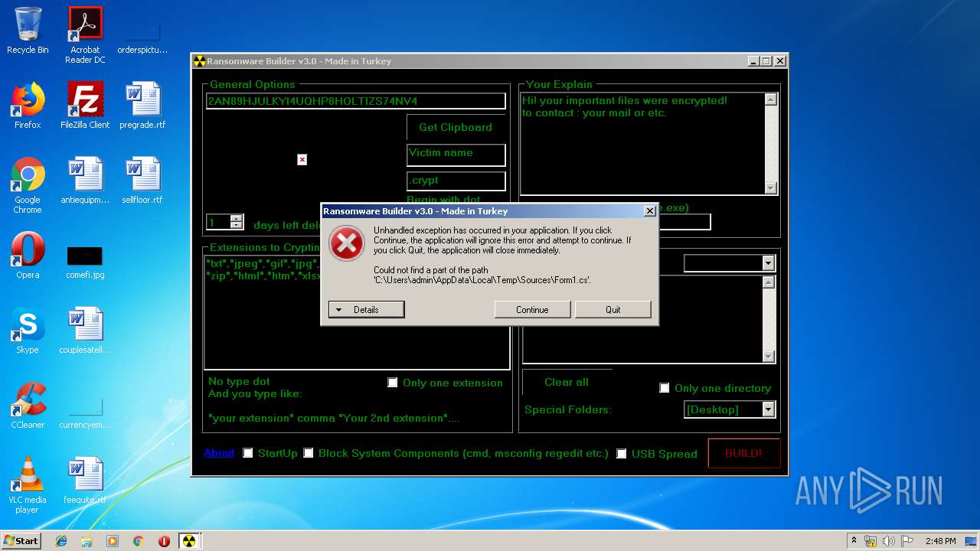Click the .crypt extension field
980x551 pixels.
tap(456, 181)
